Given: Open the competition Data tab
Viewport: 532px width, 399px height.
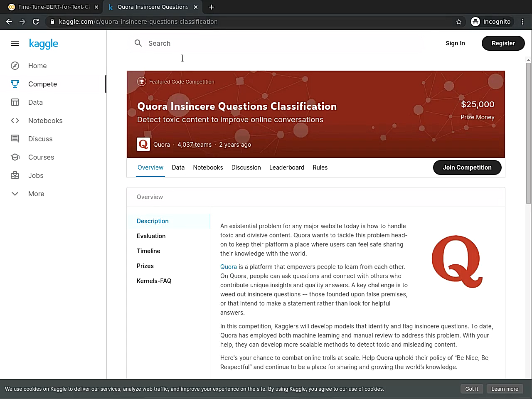Looking at the screenshot, I should click(x=178, y=167).
